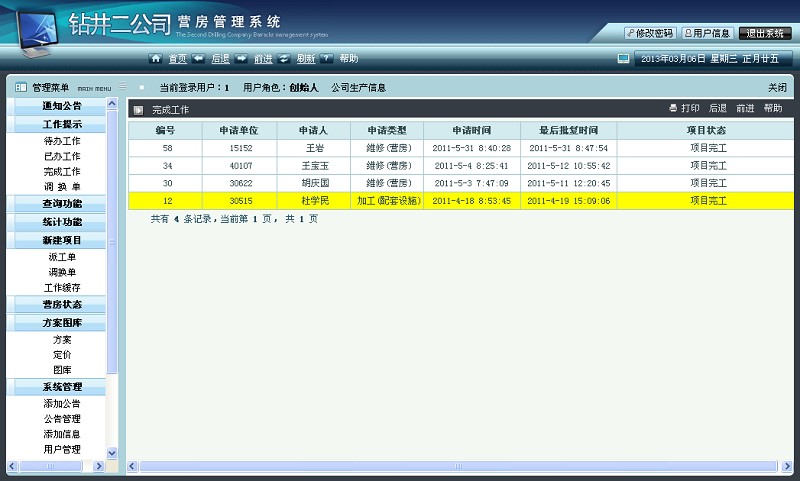800x481 pixels.
Task: Select 派工单 under 新建项目
Action: pyautogui.click(x=62, y=257)
